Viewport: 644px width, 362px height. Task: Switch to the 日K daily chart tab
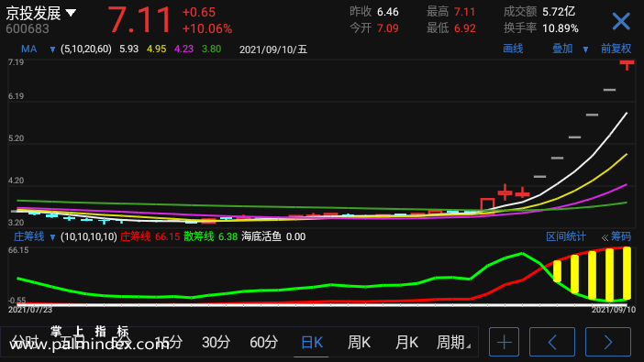click(311, 343)
